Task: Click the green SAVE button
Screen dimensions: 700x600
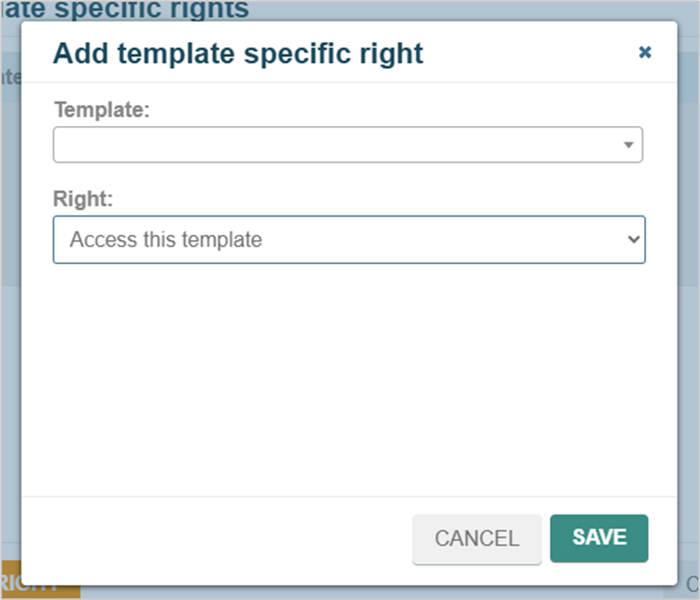Action: click(x=599, y=538)
